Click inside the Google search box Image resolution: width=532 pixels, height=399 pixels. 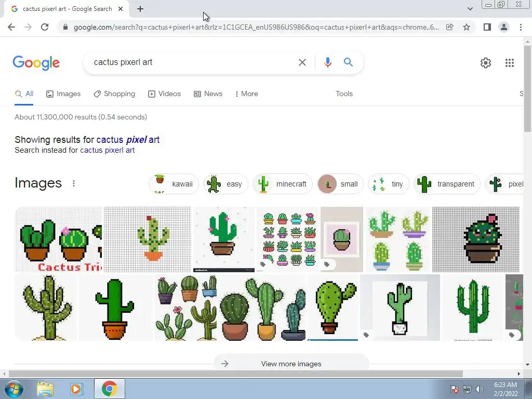coord(193,62)
